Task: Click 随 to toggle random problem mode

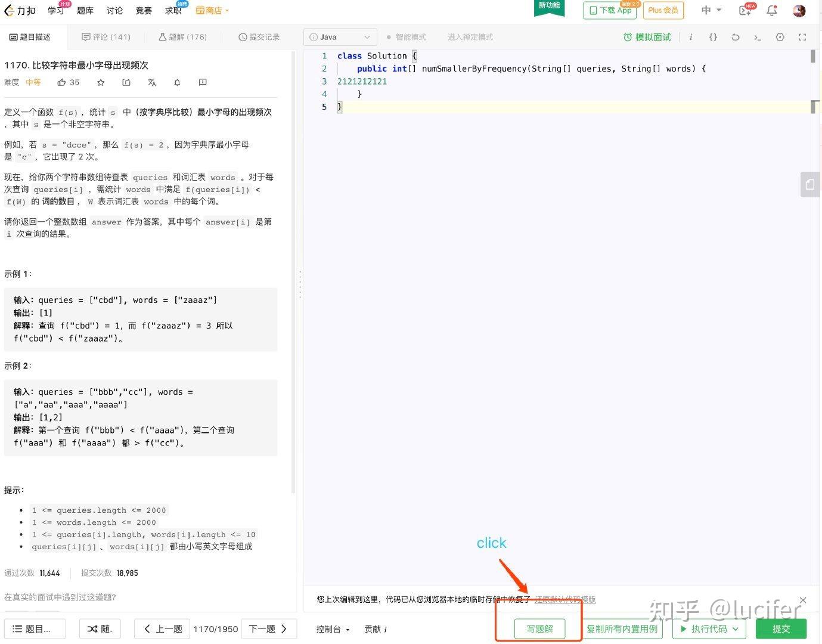Action: (100, 628)
